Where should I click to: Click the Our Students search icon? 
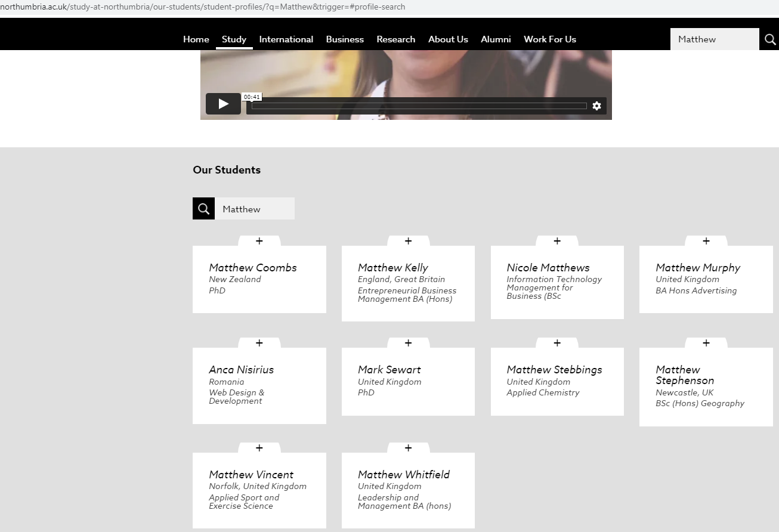(x=203, y=209)
